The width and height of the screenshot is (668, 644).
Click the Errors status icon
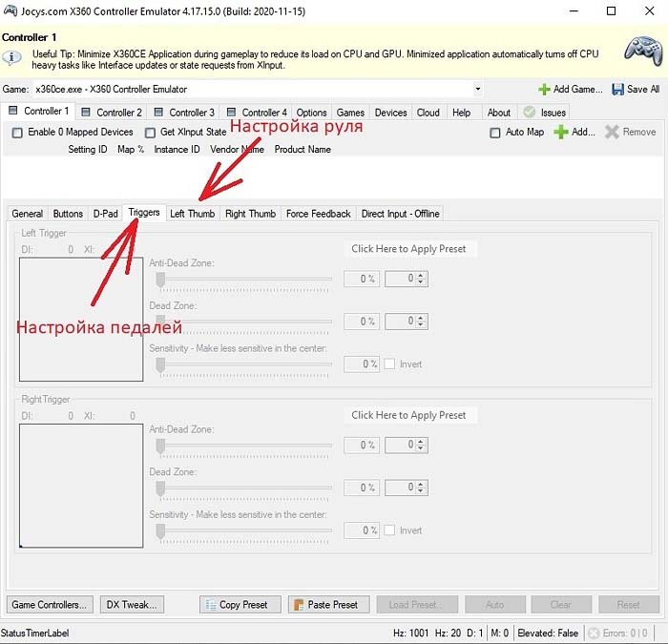(x=594, y=634)
